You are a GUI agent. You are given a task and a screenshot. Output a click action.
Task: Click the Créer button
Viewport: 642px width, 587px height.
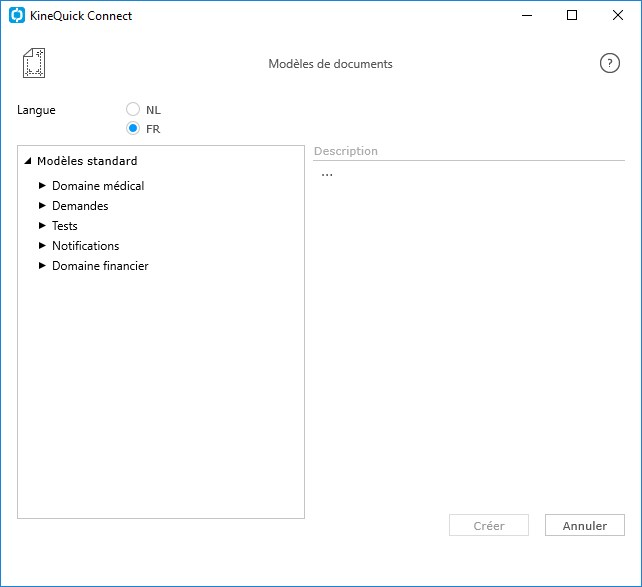coord(489,525)
